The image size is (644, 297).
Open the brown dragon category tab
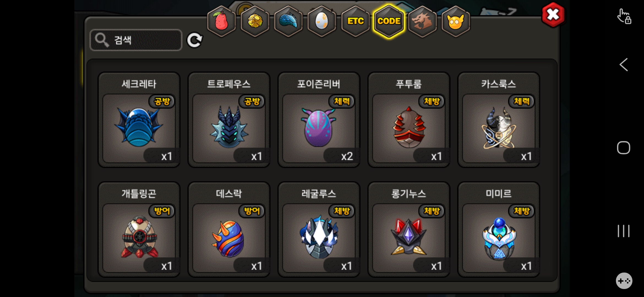point(422,21)
